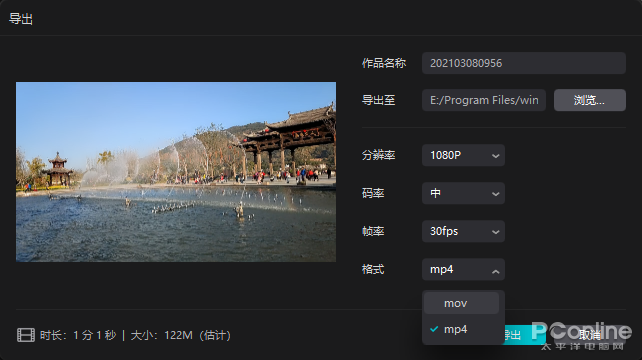Open the 码率 dropdown showing 中
642x360 pixels.
pos(463,193)
